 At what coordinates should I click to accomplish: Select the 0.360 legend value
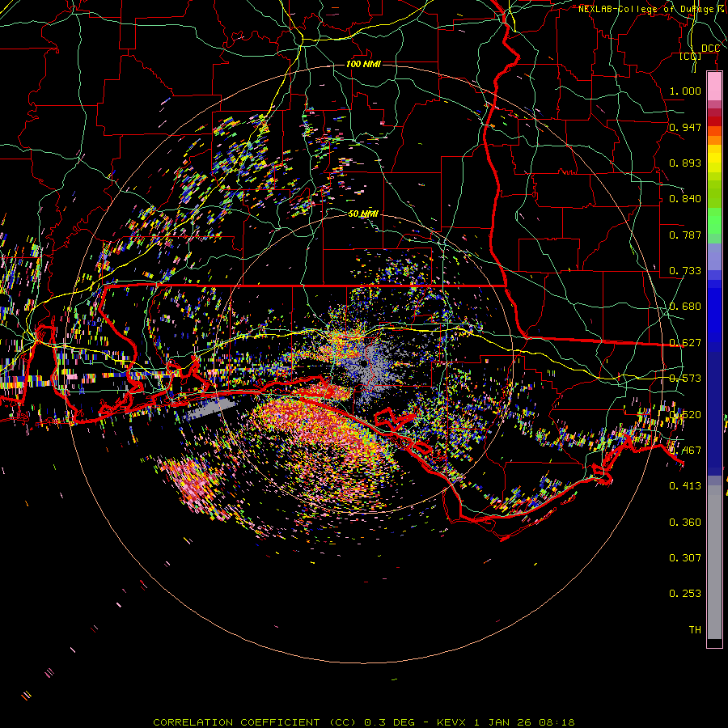(x=685, y=523)
